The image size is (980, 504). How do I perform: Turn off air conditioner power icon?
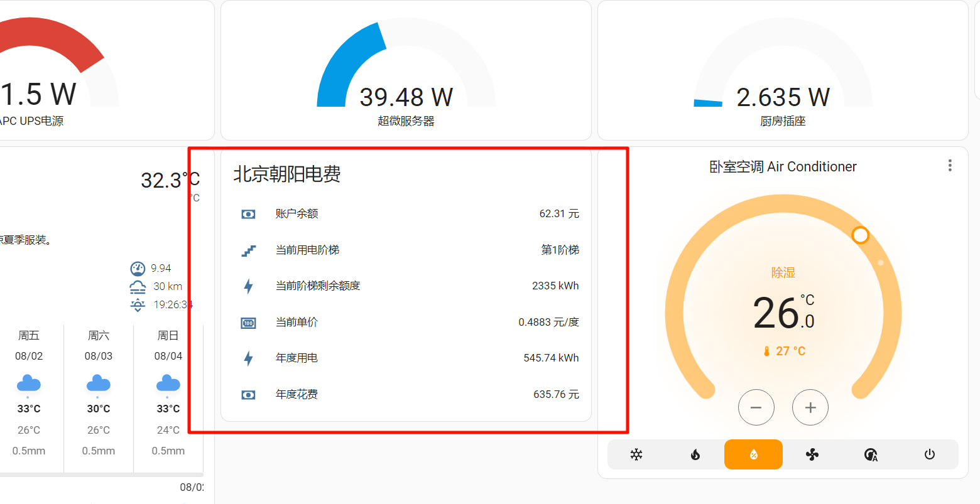pos(930,454)
